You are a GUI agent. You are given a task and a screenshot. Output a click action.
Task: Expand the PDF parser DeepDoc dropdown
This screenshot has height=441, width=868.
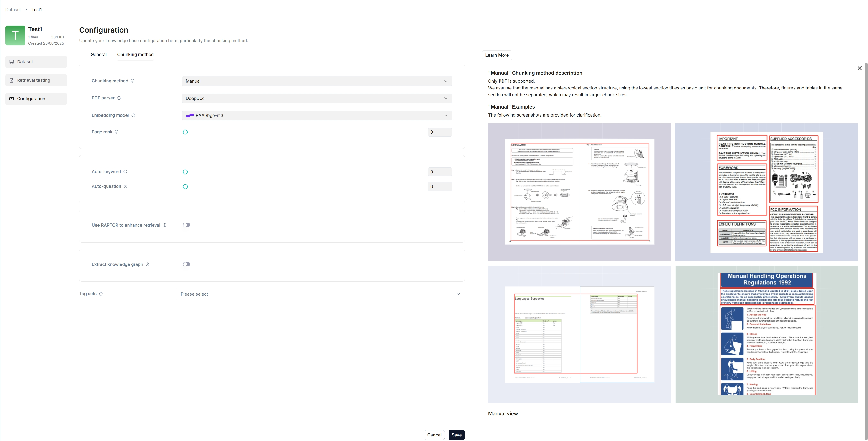pos(317,98)
